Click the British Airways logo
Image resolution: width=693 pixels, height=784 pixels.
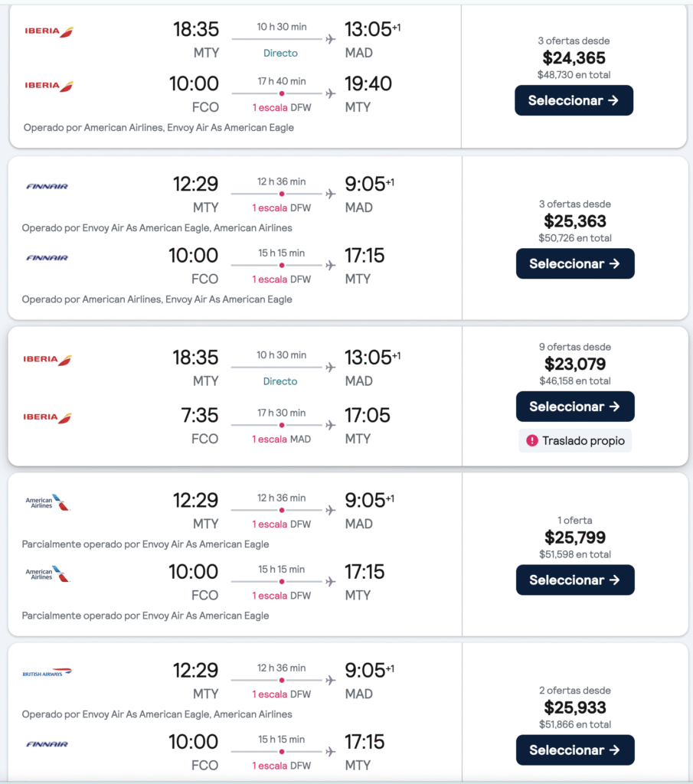tap(47, 672)
